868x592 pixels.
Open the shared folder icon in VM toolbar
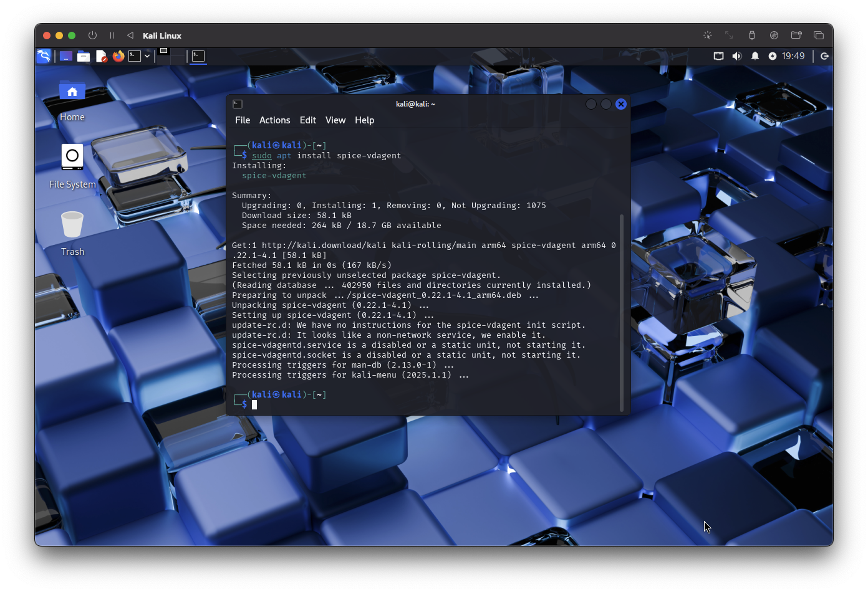[796, 36]
